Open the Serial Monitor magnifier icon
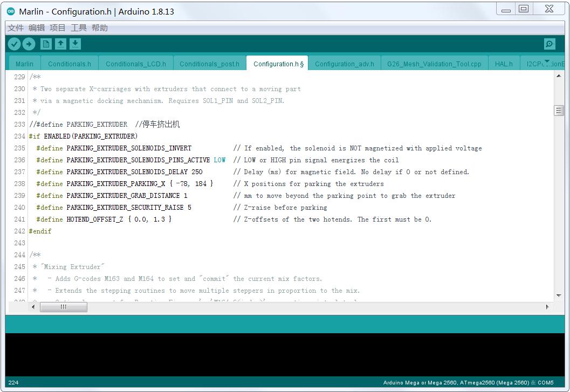Image resolution: width=570 pixels, height=392 pixels. 550,44
